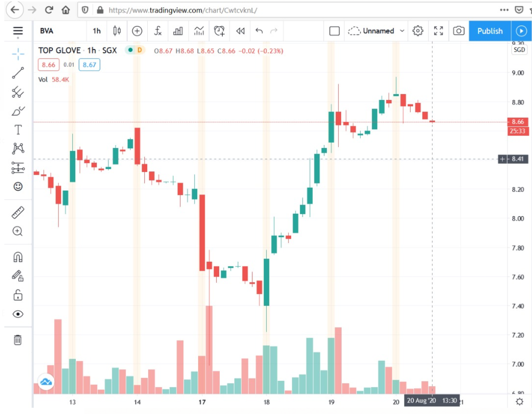Click the BVA symbol search field
The image size is (532, 414).
pyautogui.click(x=59, y=31)
